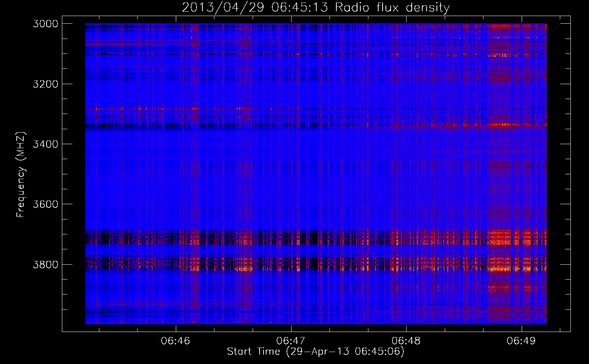Click the 3800 frequency tick label
Image resolution: width=589 pixels, height=364 pixels.
[x=46, y=264]
